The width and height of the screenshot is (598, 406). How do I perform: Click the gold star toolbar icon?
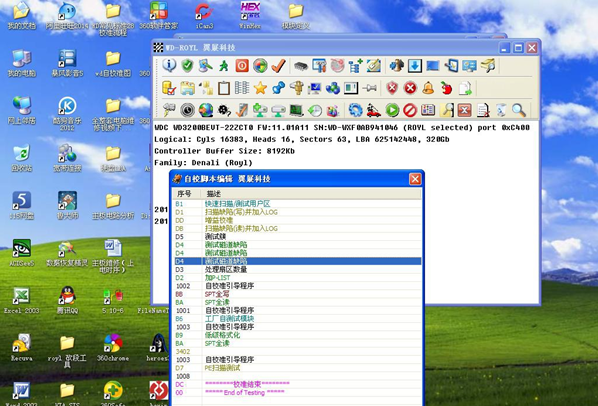(260, 88)
